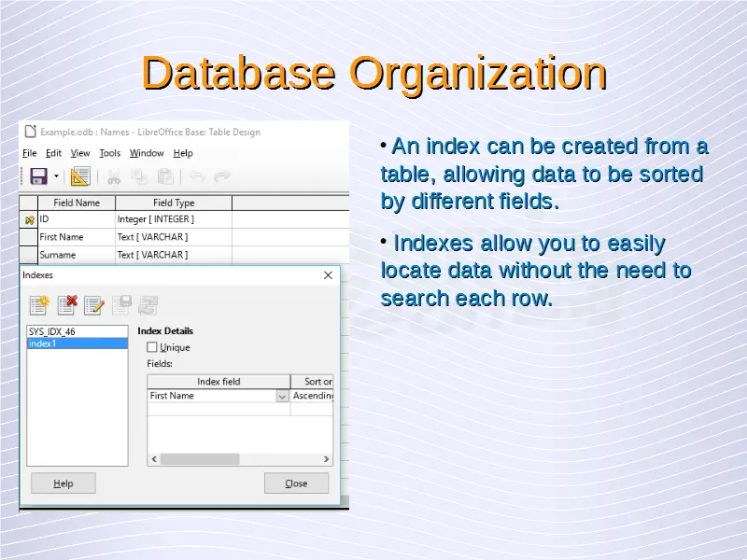This screenshot has height=560, width=747.
Task: Open the Save button dropdown arrow
Action: click(x=56, y=176)
